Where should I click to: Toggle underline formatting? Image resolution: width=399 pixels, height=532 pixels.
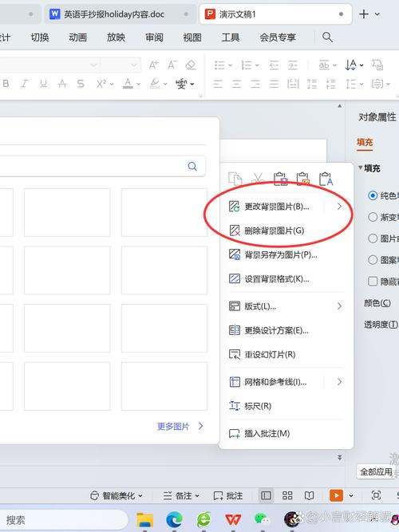click(43, 84)
